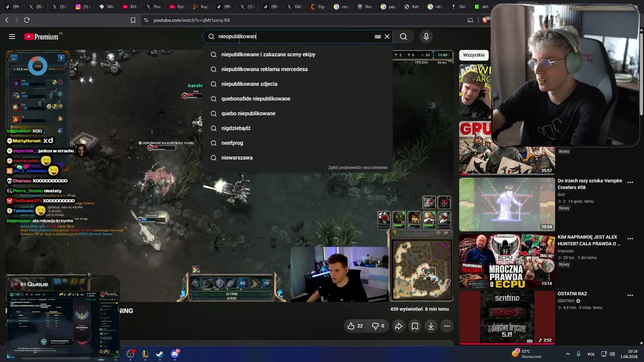Viewport: 644px width, 362px height.
Task: Select suggestion "niepublikowane zdjecia"
Action: coord(297,84)
